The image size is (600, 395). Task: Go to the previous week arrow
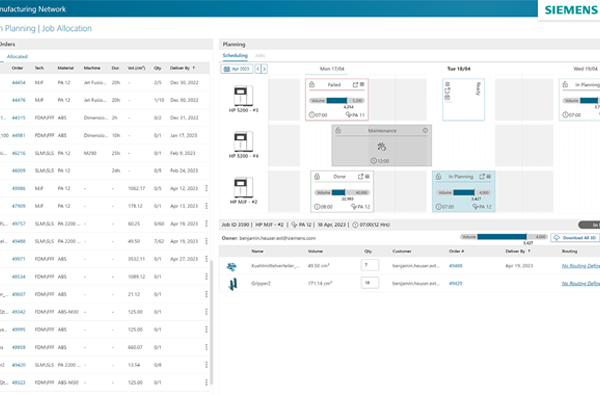[258, 69]
